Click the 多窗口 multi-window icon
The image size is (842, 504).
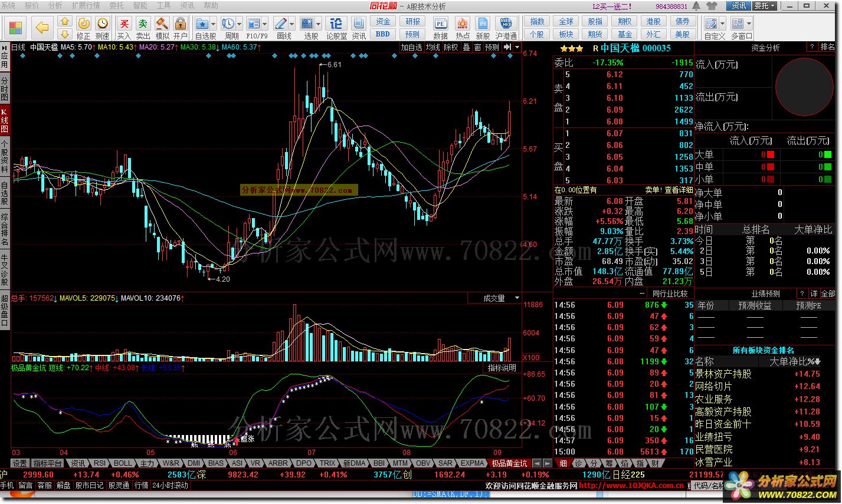(737, 24)
